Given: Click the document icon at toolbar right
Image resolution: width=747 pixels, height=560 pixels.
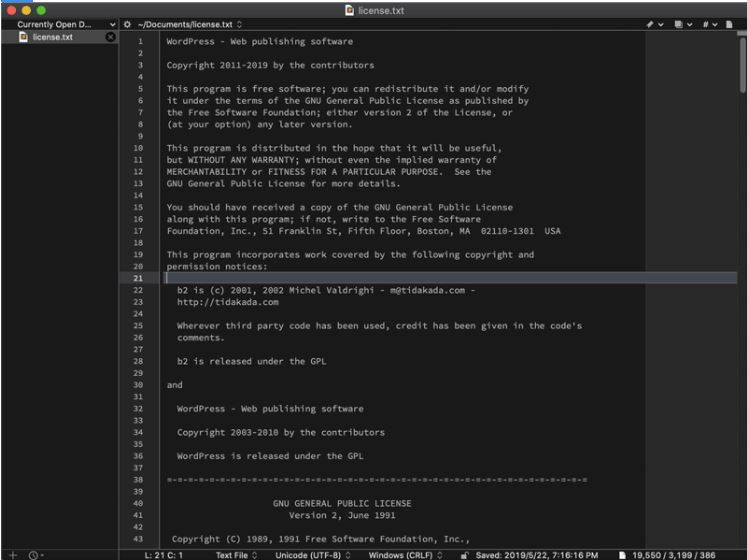Looking at the screenshot, I should coord(729,24).
